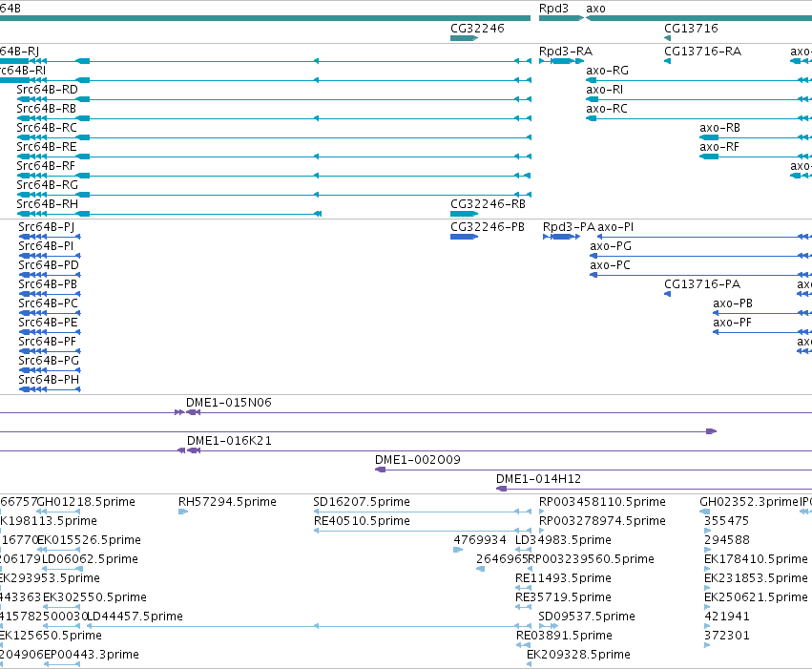Select the RH57294.5prime EST label
The width and height of the screenshot is (812, 669).
(x=227, y=502)
